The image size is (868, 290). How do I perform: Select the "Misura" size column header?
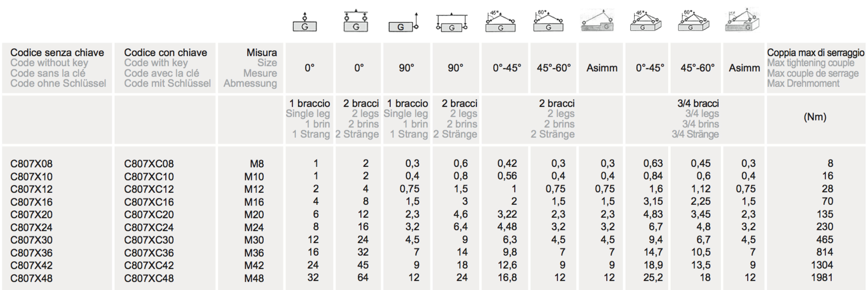coord(262,53)
